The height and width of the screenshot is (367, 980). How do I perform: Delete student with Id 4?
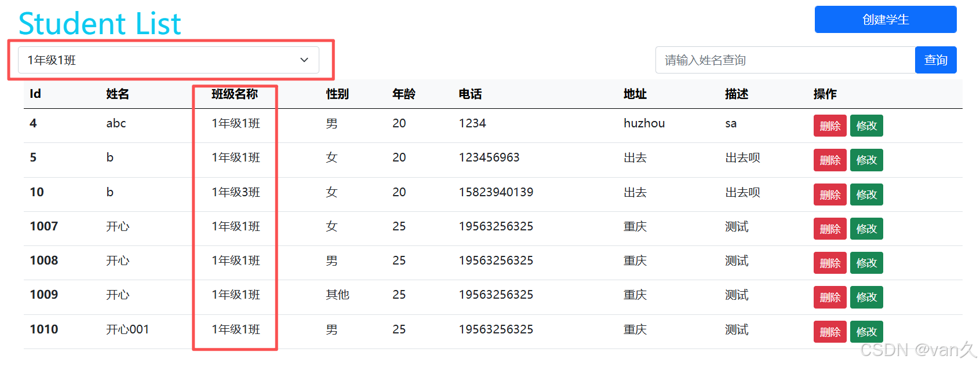coord(830,126)
